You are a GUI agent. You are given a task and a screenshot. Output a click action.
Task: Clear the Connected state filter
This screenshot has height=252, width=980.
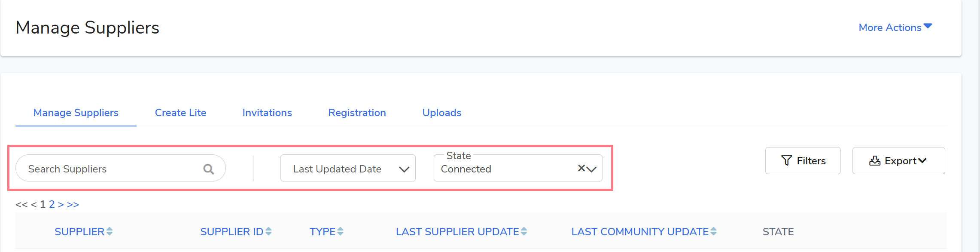581,168
